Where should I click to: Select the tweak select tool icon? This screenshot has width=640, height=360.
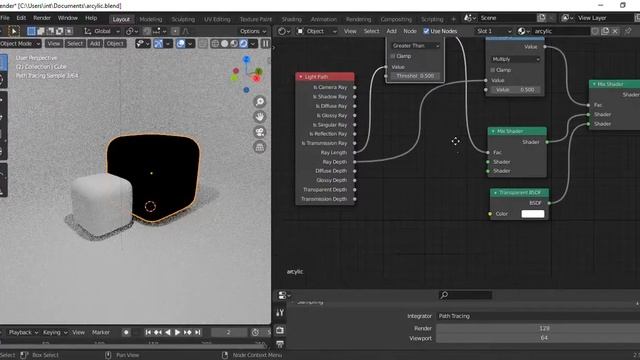tap(14, 31)
